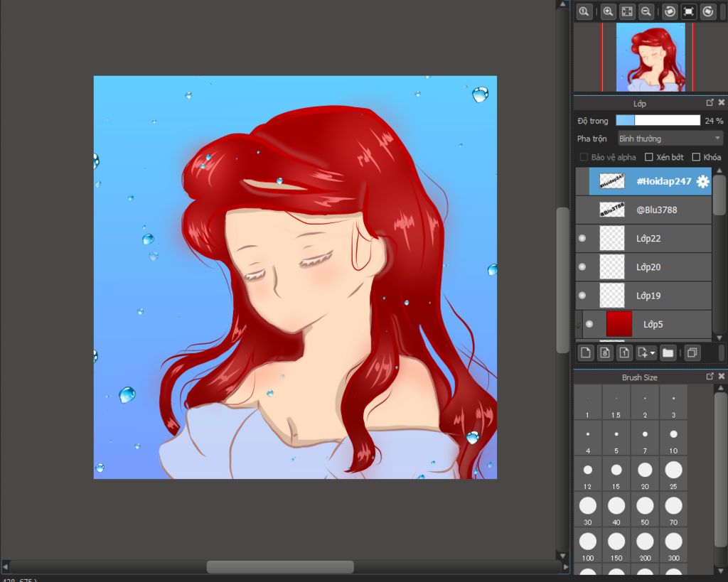Choose brush size 10

point(673,438)
